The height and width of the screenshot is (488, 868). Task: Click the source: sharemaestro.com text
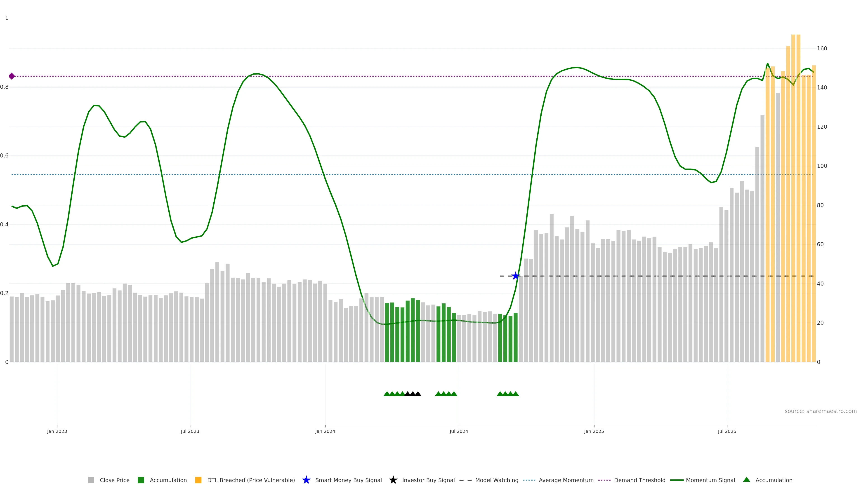[x=821, y=411]
